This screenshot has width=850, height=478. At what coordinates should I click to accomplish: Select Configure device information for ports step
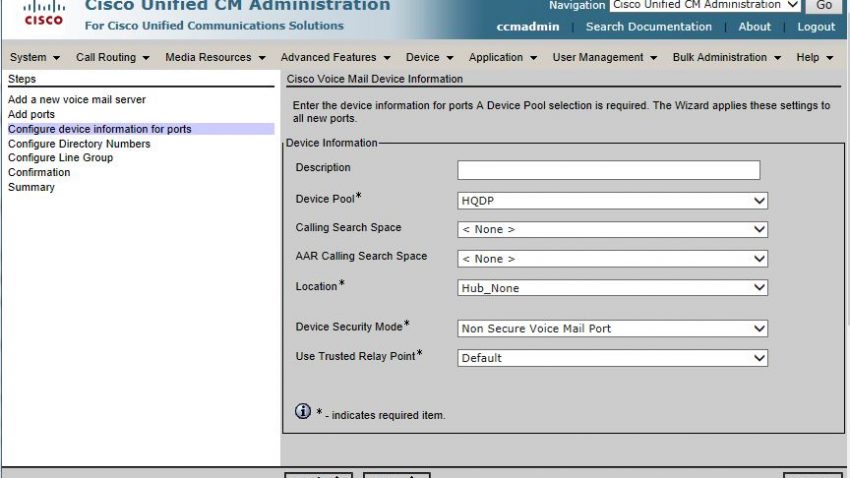(100, 129)
